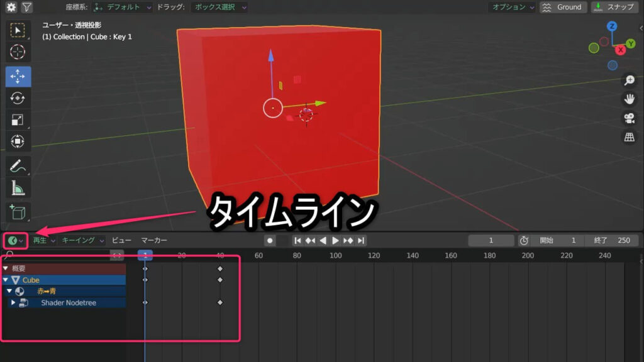Viewport: 644px width, 362px height.
Task: Click frame 100 on timeline ruler
Action: click(336, 255)
